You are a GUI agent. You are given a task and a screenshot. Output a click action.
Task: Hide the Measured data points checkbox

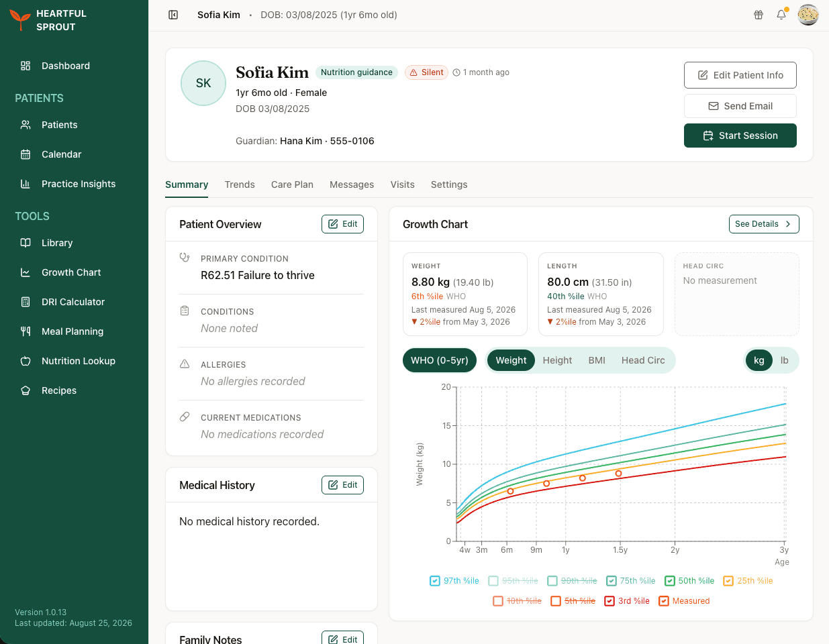(664, 601)
